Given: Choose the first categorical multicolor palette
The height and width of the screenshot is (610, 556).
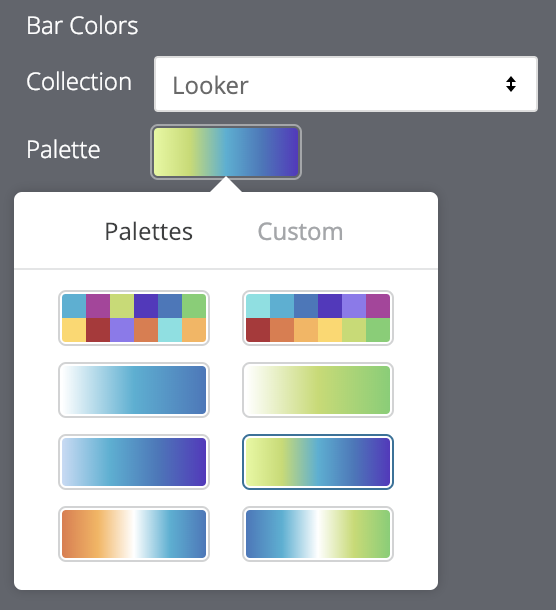Looking at the screenshot, I should [x=134, y=318].
